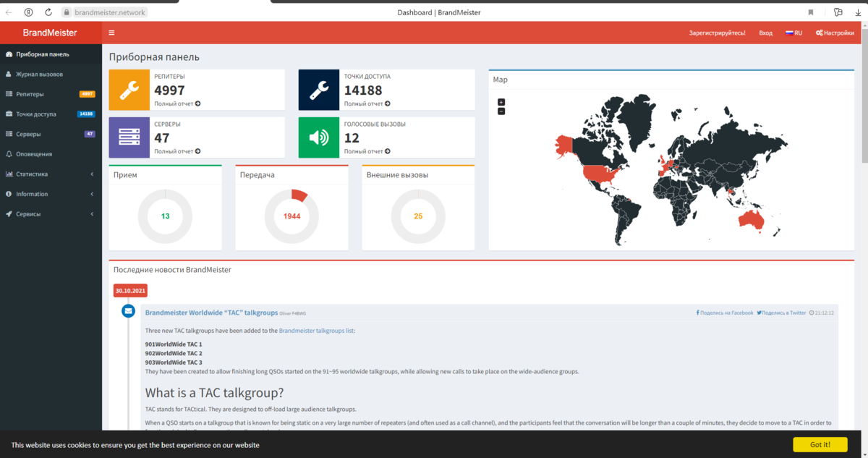This screenshot has height=458, width=868.
Task: Click the 14188 badge in the sidebar
Action: (x=86, y=114)
